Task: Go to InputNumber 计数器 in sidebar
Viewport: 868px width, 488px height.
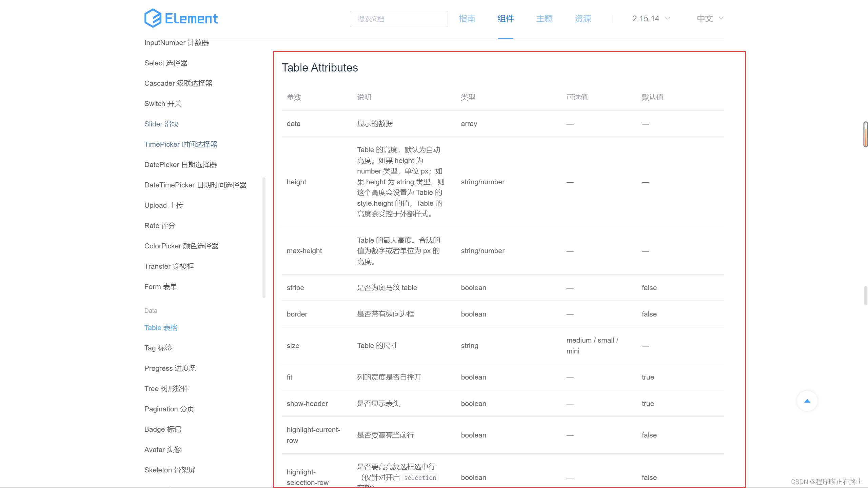Action: coord(176,43)
